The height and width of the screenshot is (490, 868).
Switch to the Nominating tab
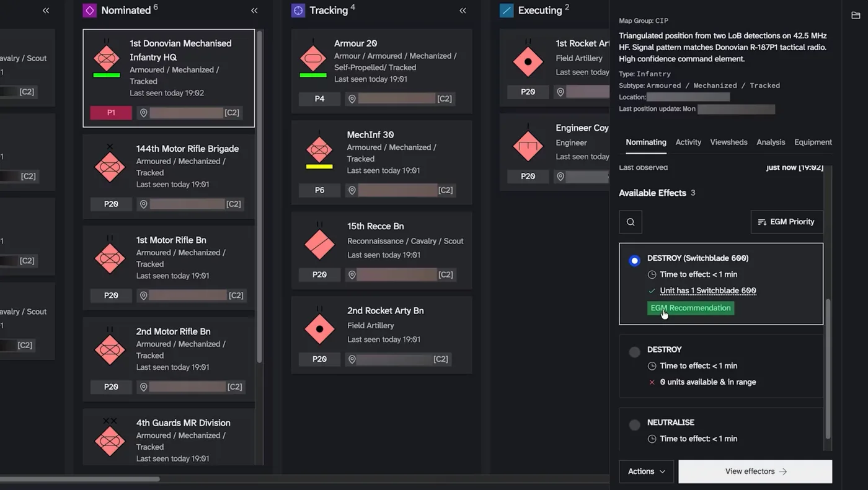click(x=646, y=142)
